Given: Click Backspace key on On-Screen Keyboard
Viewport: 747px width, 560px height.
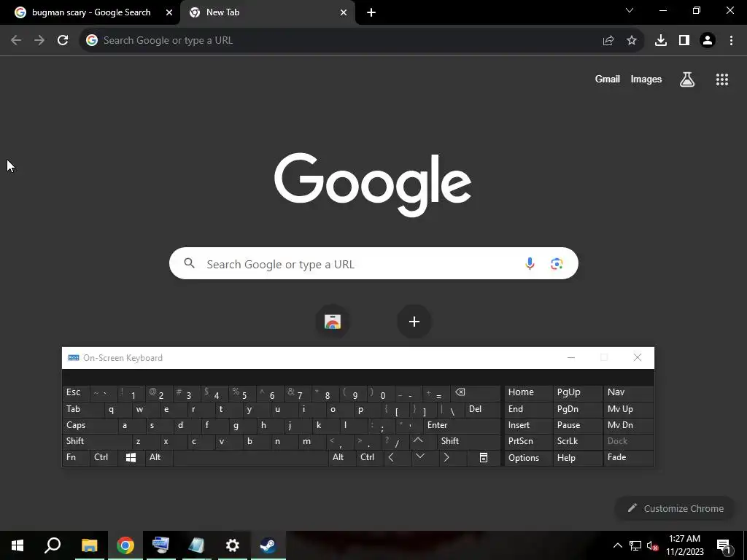Looking at the screenshot, I should coord(476,393).
